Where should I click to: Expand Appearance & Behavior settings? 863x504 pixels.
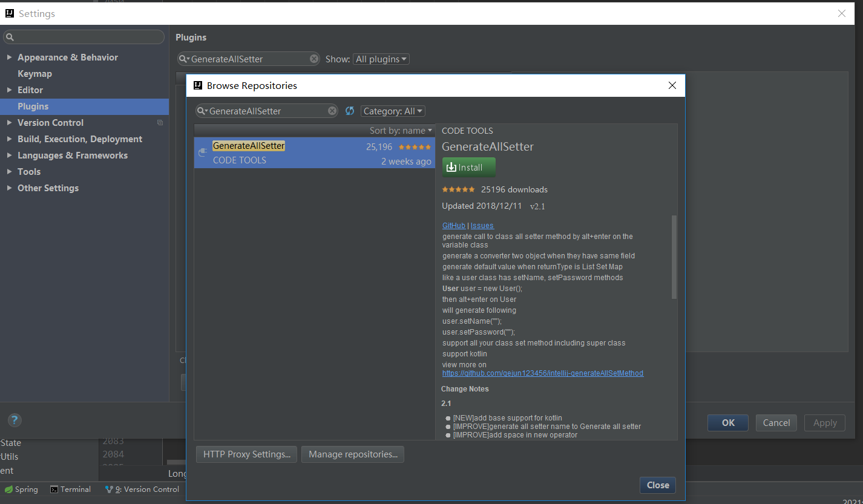[9, 57]
